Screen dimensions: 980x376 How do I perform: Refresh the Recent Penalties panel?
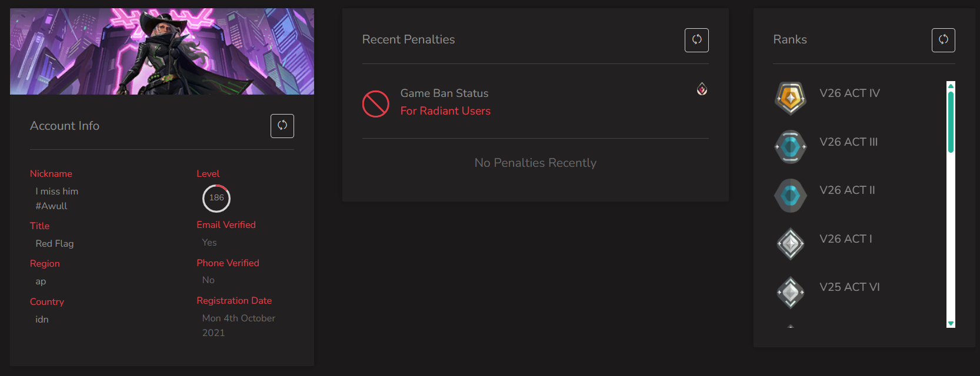[696, 40]
